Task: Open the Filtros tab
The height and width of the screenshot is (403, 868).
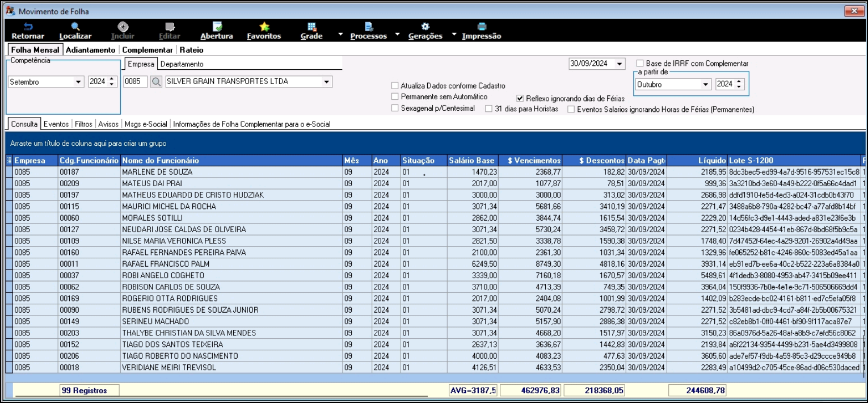Action: click(x=83, y=124)
